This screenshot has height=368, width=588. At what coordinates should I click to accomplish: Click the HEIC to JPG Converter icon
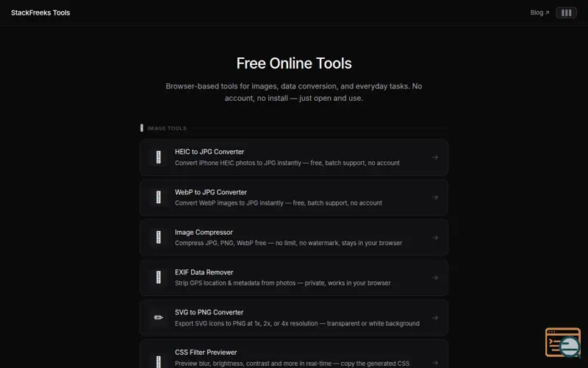(158, 158)
